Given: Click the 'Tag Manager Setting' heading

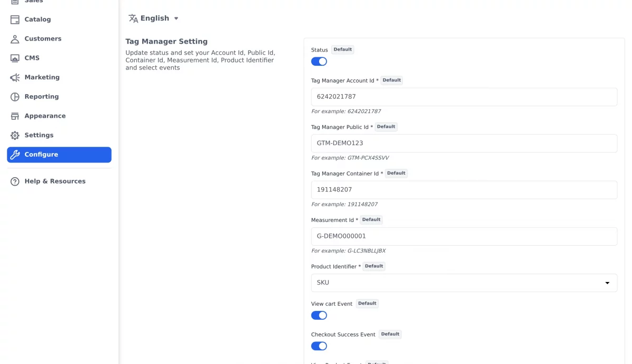Looking at the screenshot, I should tap(166, 42).
